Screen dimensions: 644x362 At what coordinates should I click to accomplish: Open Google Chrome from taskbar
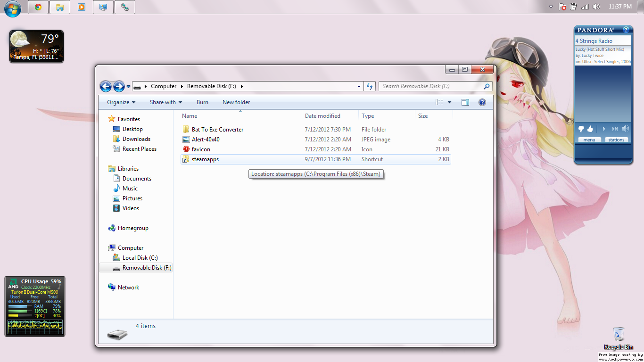coord(38,7)
